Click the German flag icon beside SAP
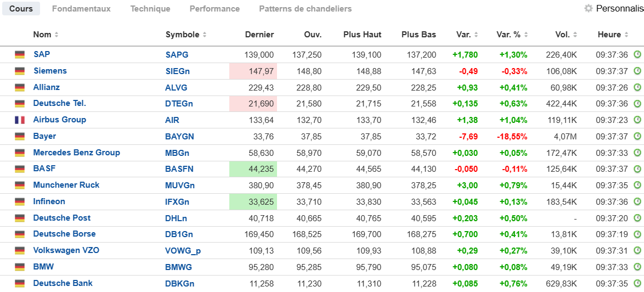The image size is (644, 292). pos(20,54)
